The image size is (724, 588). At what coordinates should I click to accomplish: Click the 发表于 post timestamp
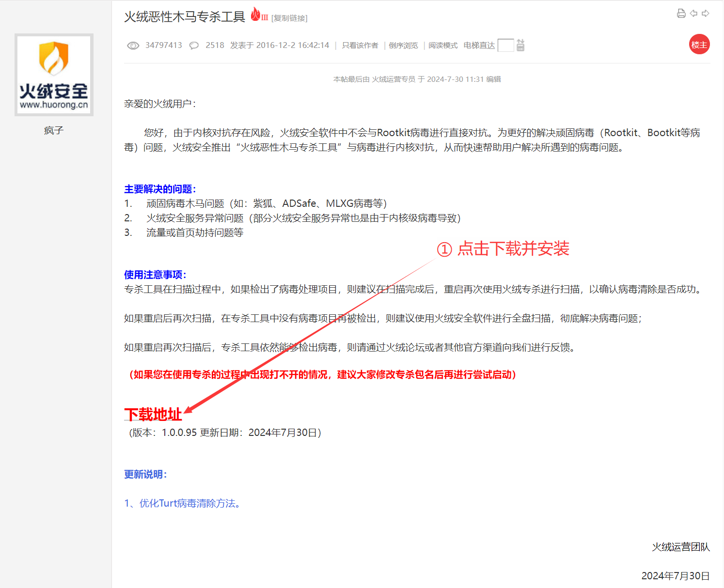tap(280, 46)
